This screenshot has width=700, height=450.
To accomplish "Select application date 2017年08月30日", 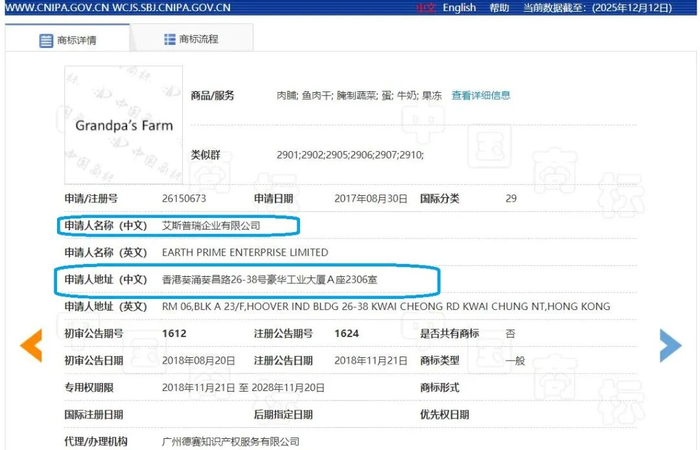I will tap(371, 198).
